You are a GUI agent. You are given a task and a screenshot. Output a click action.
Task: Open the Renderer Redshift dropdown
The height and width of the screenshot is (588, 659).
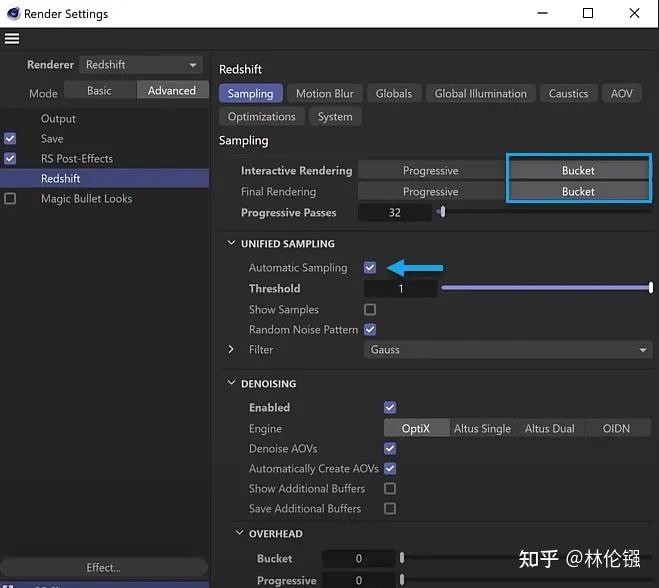(x=141, y=65)
